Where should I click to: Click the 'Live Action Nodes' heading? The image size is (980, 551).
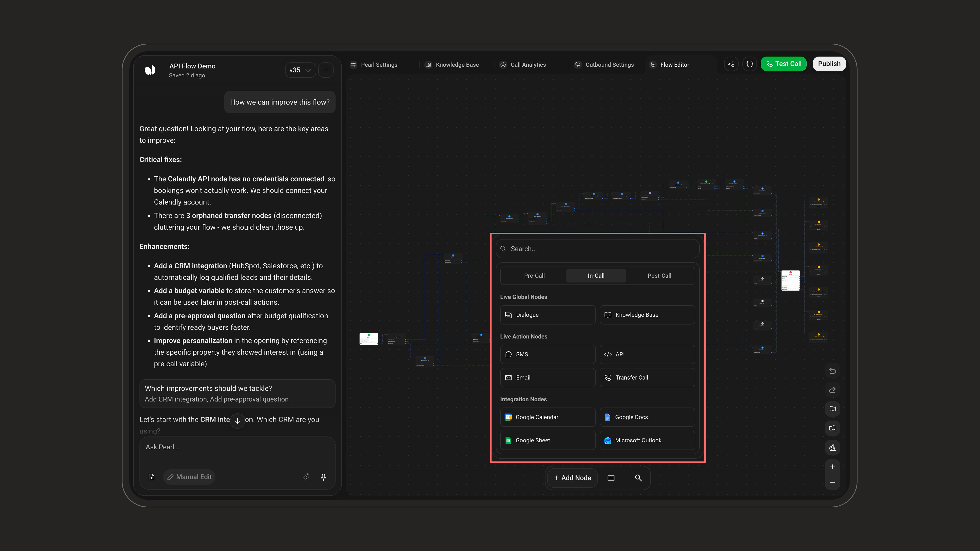click(x=523, y=337)
